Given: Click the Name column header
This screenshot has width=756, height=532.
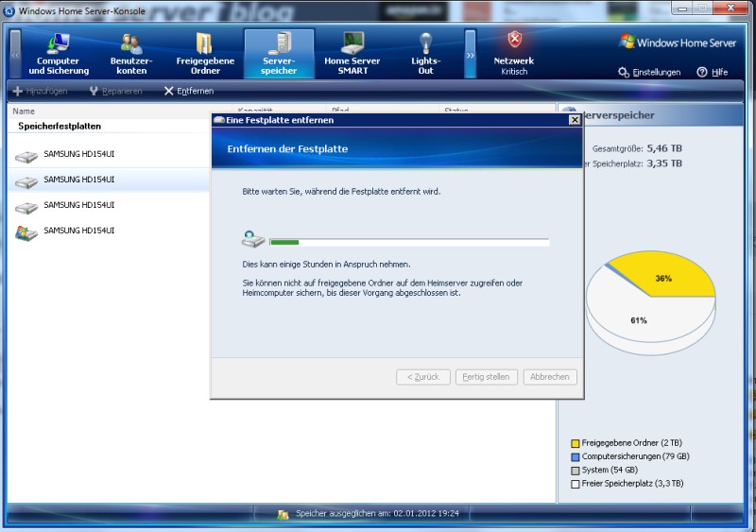Looking at the screenshot, I should pos(23,111).
